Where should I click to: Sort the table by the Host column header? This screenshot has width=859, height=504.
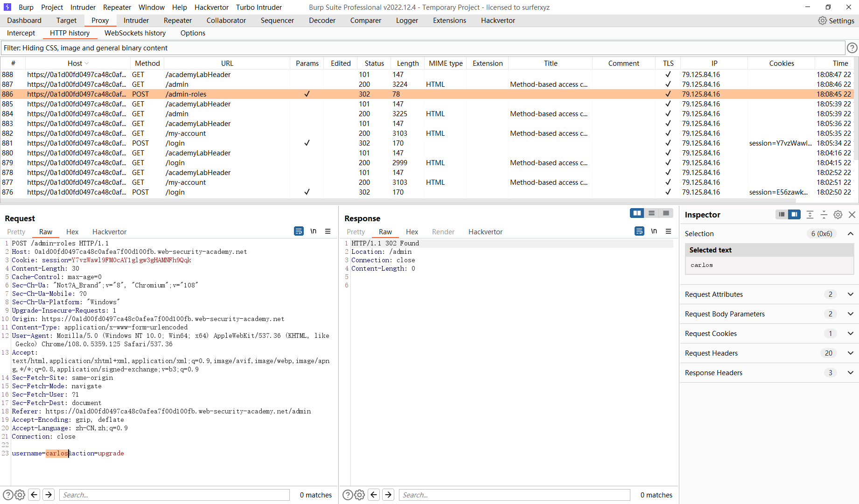pyautogui.click(x=77, y=63)
